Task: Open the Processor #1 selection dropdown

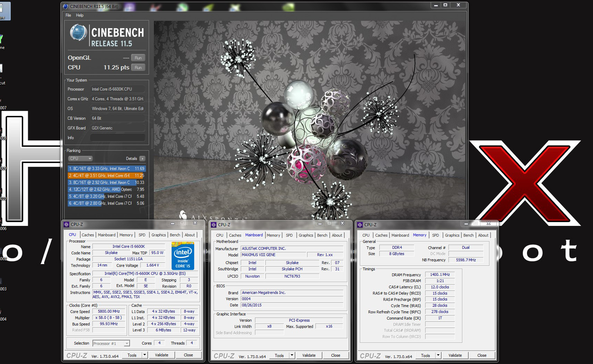Action: pos(111,344)
